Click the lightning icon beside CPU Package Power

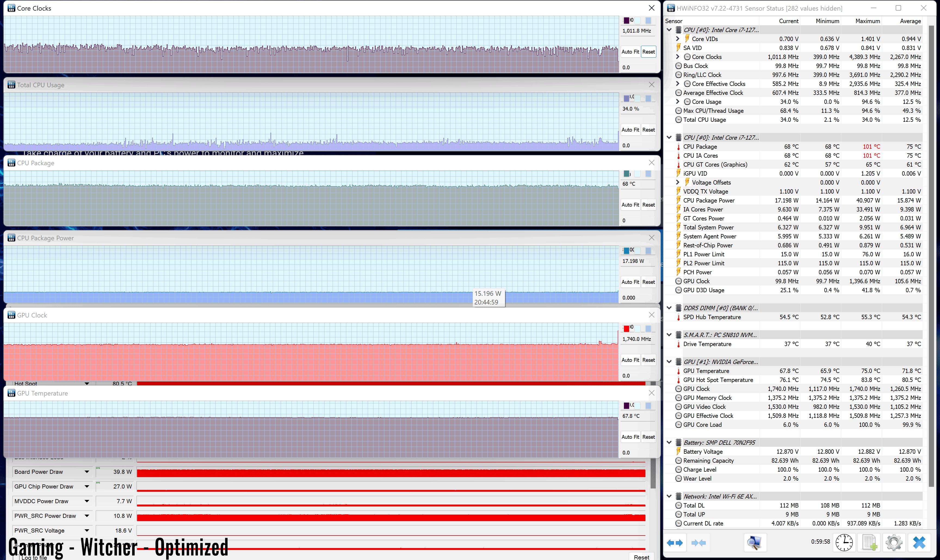click(678, 200)
